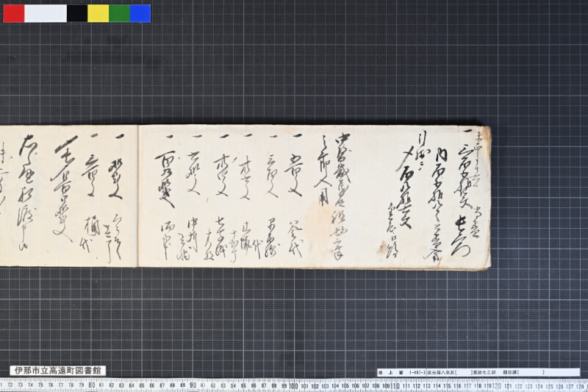Click the 1-487-3 number on caption strip
Image resolution: width=588 pixels, height=392 pixels.
point(417,372)
